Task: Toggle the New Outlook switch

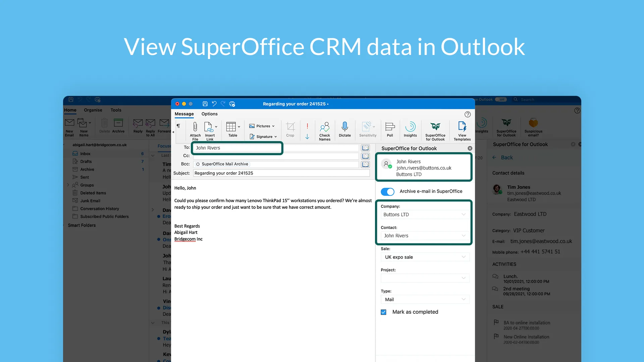Action: coord(501,100)
